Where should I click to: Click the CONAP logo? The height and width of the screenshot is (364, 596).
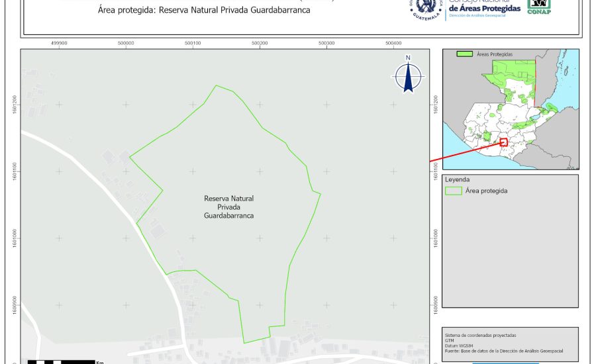point(540,6)
